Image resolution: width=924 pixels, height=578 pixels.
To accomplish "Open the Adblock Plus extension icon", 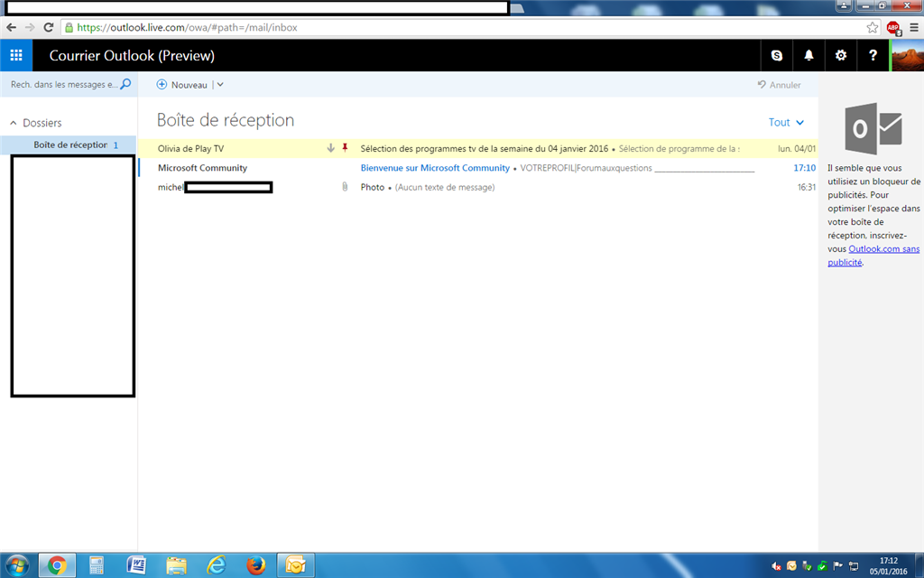I will tap(893, 28).
